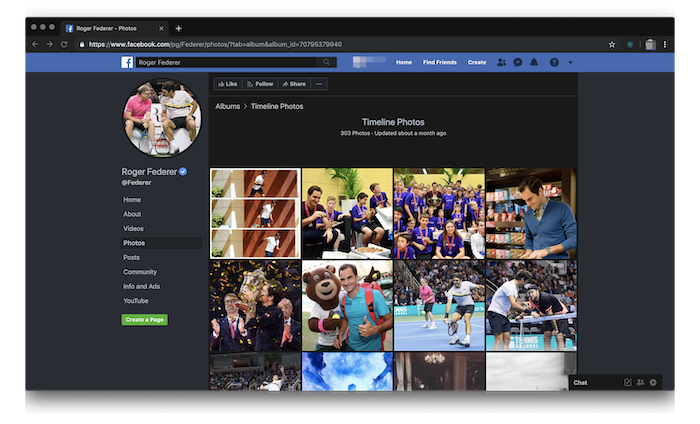Open Home in the page sidebar
This screenshot has width=700, height=424.
[132, 200]
